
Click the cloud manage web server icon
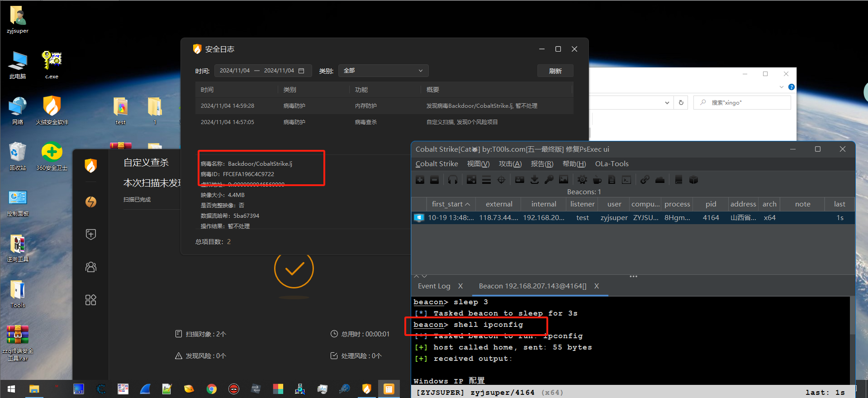[x=660, y=180]
